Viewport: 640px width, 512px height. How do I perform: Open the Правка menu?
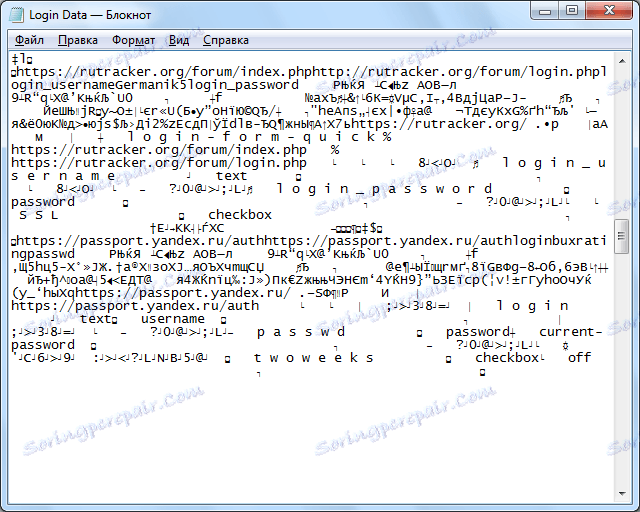(78, 40)
